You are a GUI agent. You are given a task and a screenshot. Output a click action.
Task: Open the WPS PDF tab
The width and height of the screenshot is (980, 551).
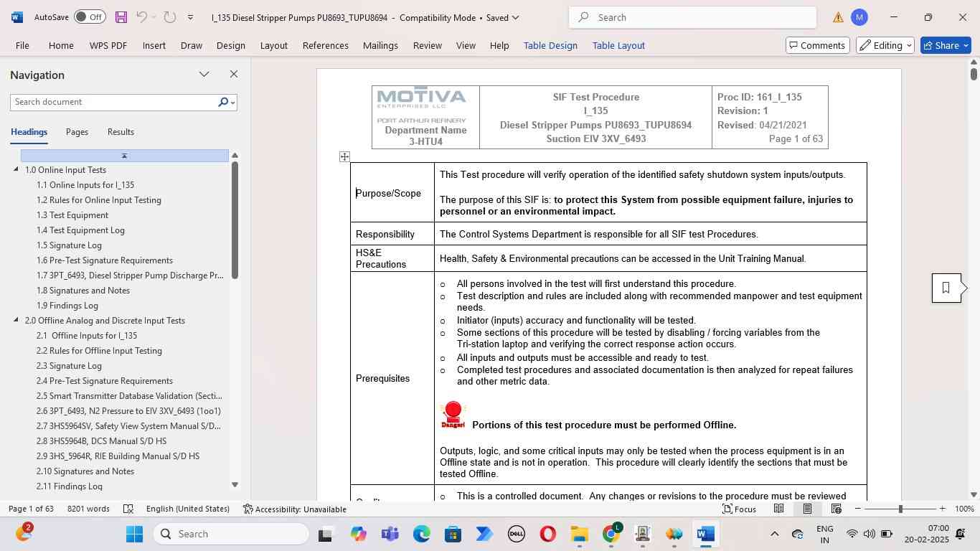point(108,45)
